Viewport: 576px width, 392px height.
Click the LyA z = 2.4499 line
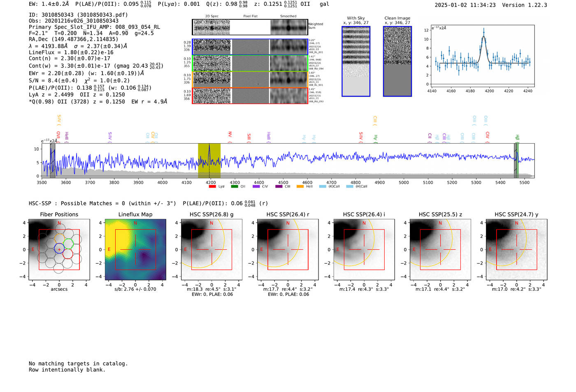[77, 95]
